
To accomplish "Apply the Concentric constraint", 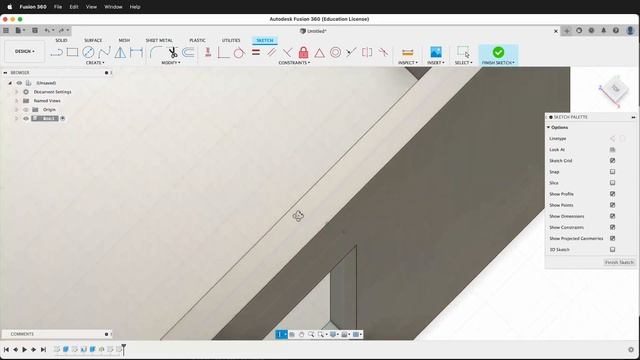I will click(x=336, y=52).
